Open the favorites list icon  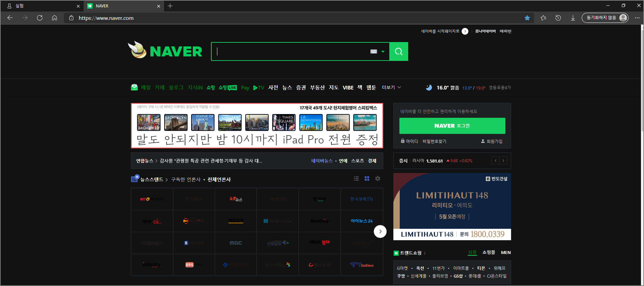543,18
